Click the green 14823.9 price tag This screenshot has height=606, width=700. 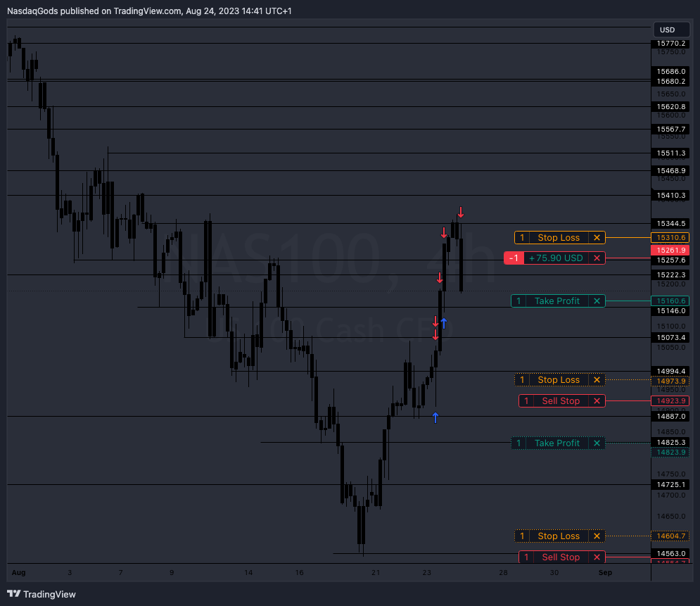[x=670, y=453]
